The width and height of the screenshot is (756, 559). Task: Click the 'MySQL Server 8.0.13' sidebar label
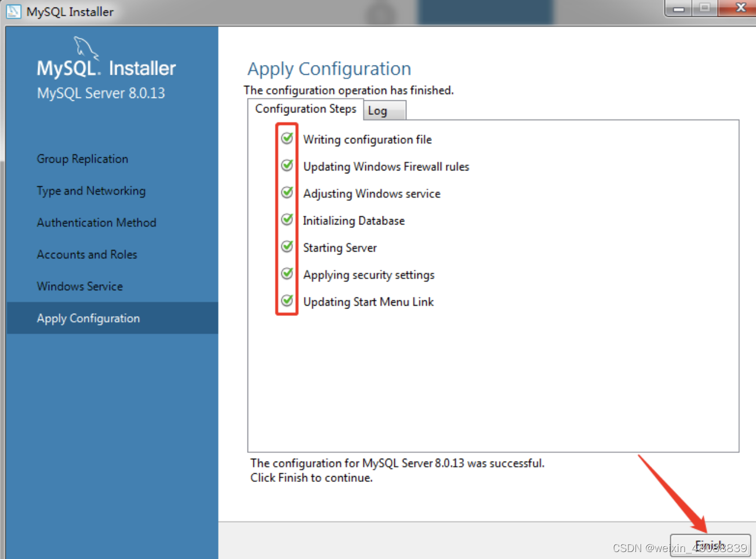(x=101, y=93)
